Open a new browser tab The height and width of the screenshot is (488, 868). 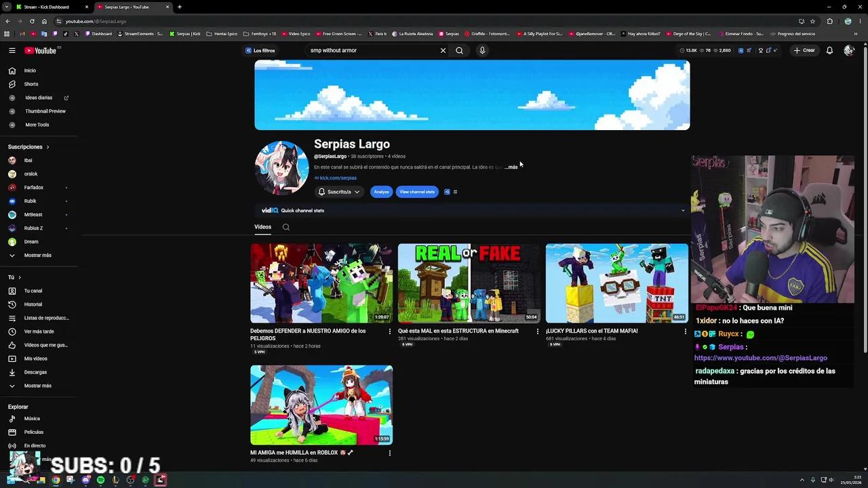pyautogui.click(x=179, y=7)
